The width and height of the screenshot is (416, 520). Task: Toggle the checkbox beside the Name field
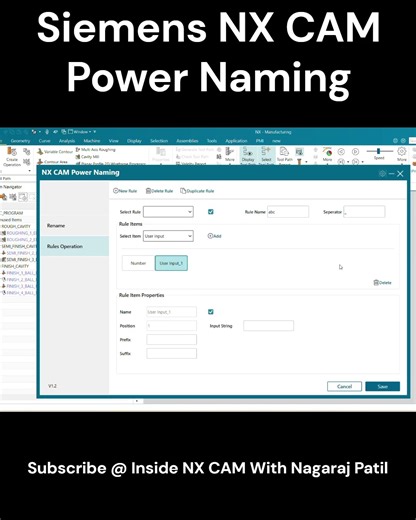[x=211, y=312]
